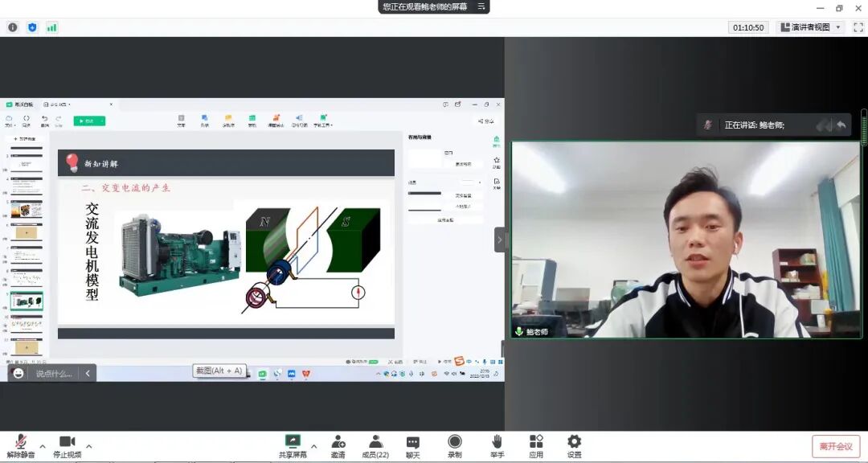This screenshot has width=868, height=463.
Task: Select highlighted current slide thumbnail
Action: 26,301
